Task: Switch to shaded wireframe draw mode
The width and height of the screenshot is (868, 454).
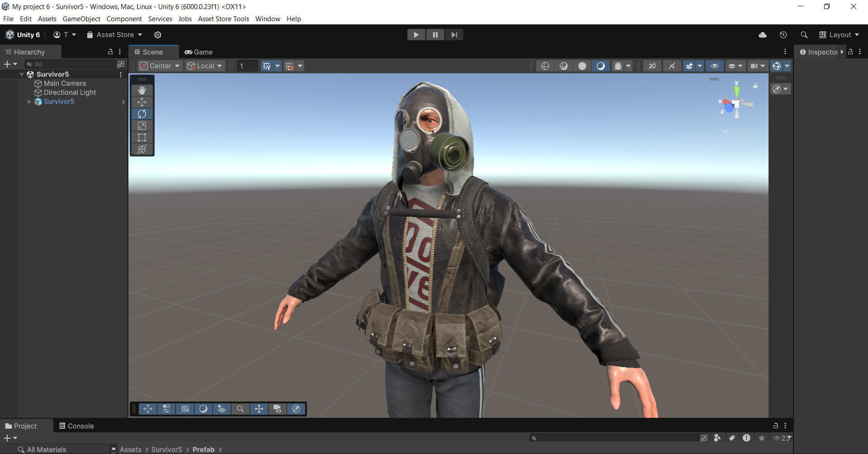Action: coord(564,66)
